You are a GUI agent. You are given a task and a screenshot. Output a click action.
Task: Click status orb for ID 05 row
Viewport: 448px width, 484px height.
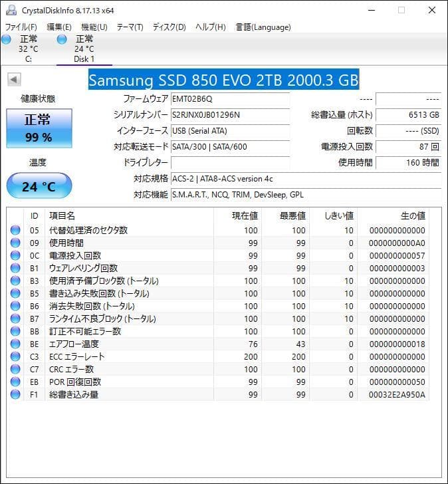(x=15, y=231)
